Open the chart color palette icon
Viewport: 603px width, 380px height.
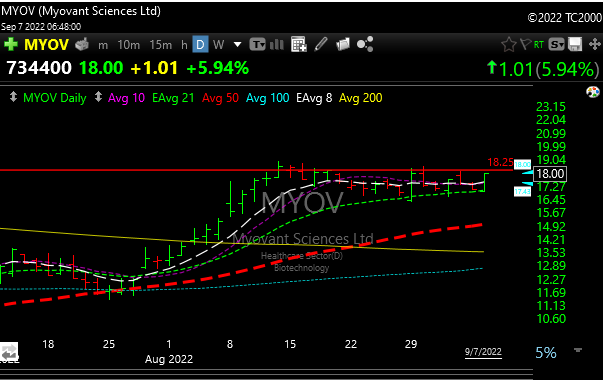(x=593, y=92)
